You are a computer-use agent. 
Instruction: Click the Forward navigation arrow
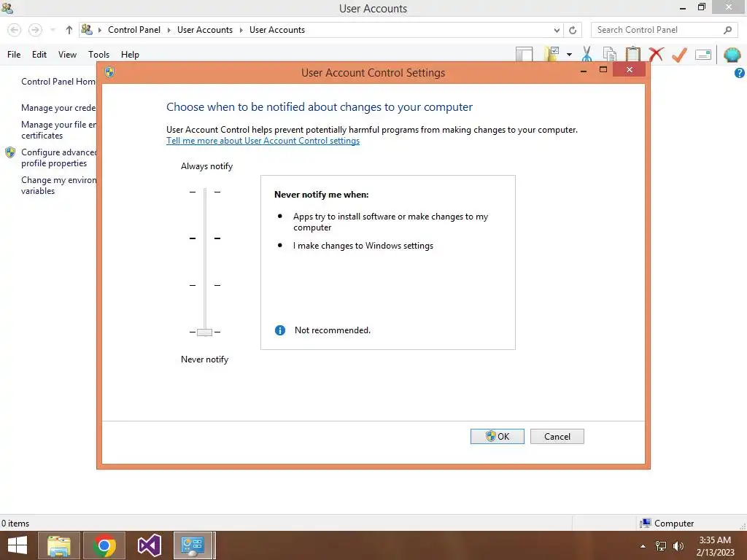35,30
